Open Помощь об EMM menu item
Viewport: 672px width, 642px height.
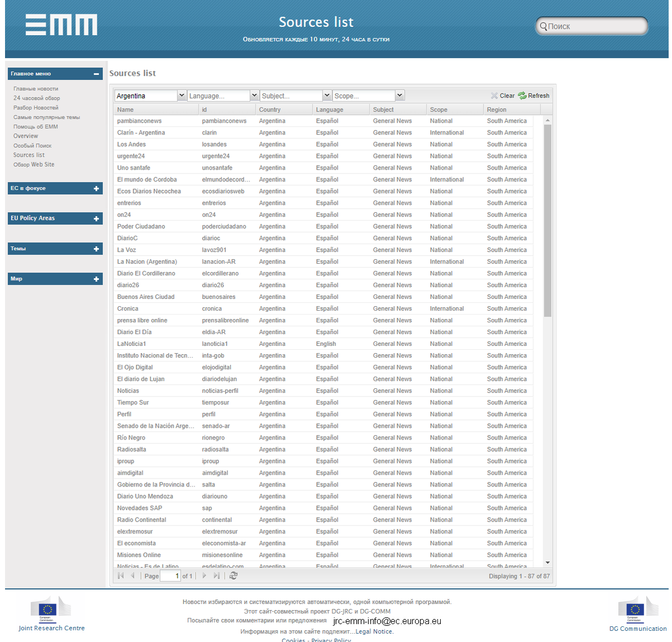(x=36, y=126)
